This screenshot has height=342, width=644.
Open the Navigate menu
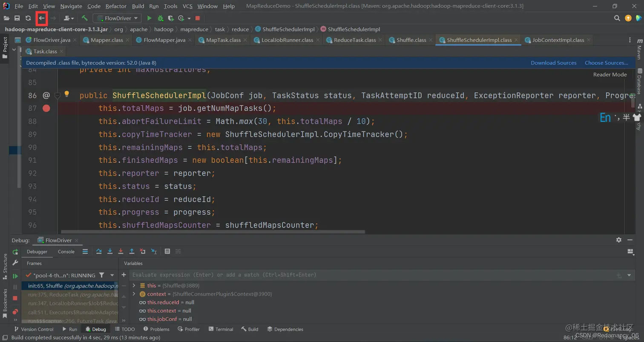coord(72,6)
